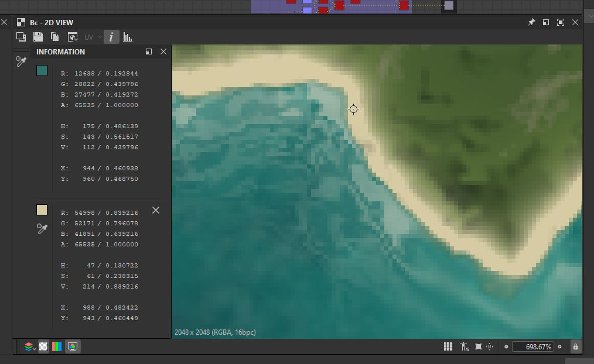594x364 pixels.
Task: Click the fit view to image icon
Action: click(479, 346)
